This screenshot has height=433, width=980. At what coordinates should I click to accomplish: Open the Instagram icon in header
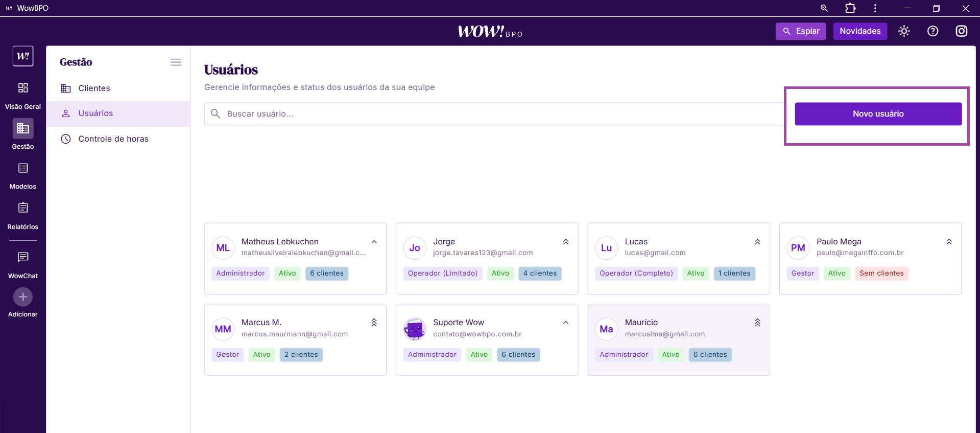[961, 31]
